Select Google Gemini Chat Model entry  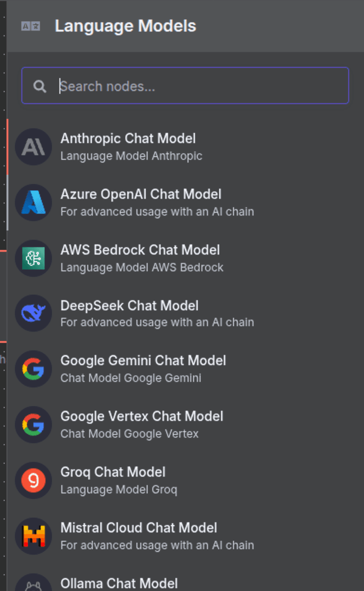[186, 369]
